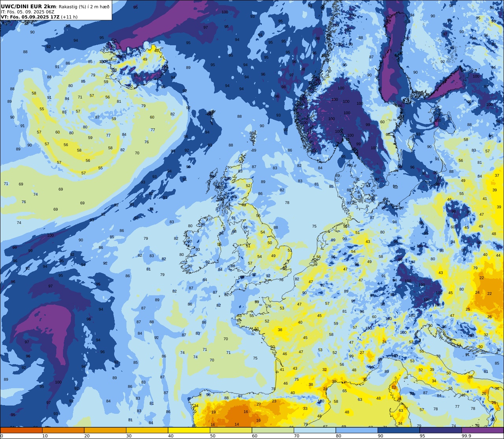Click the purple above-99.9% legend swatch

click(482, 430)
